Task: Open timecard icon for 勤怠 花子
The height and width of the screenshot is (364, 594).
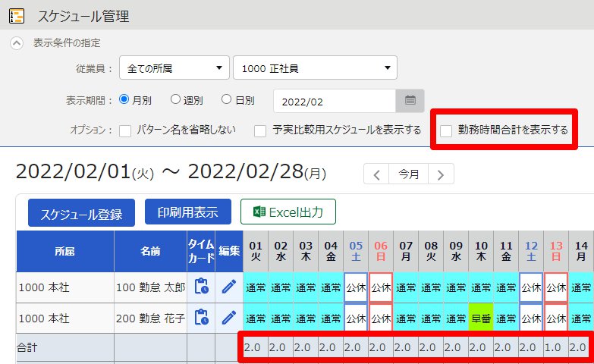Action: (201, 318)
